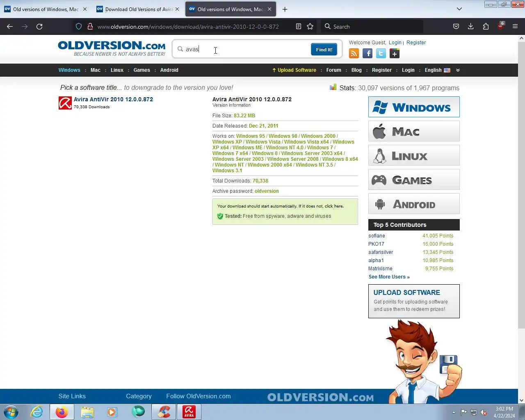The image size is (525, 420).
Task: Open the Twitter social icon
Action: coord(381,53)
